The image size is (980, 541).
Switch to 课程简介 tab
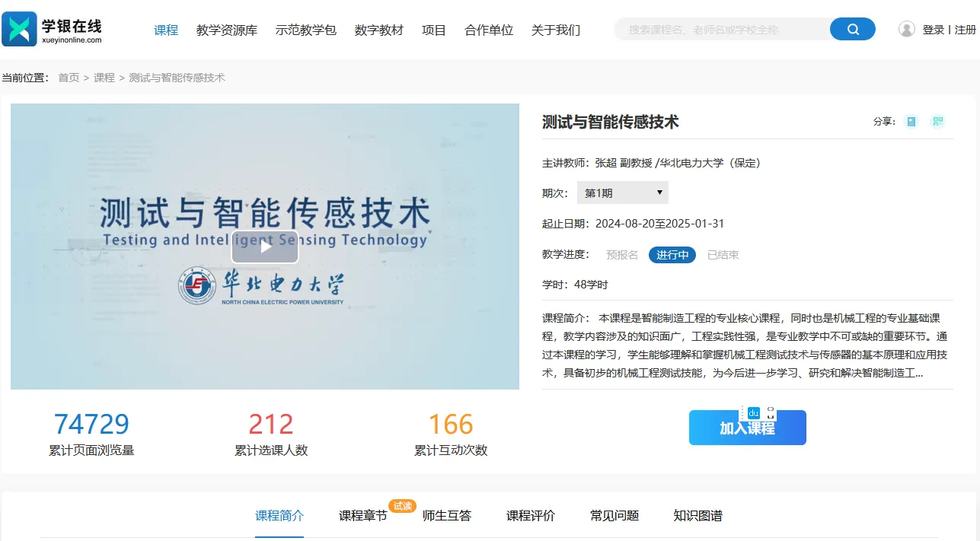point(279,516)
